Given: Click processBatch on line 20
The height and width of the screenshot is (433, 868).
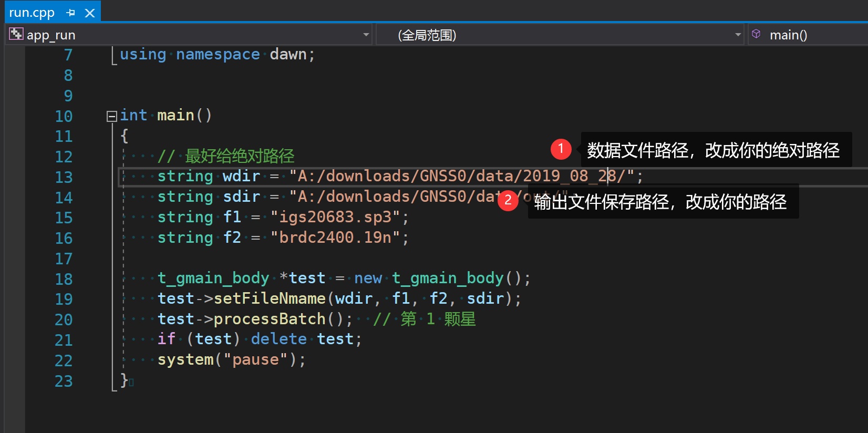Looking at the screenshot, I should coord(270,319).
